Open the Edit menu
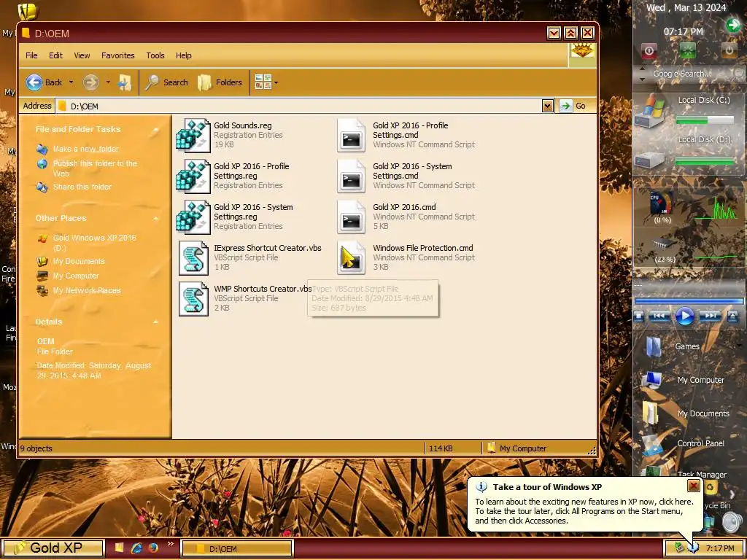 (x=55, y=55)
